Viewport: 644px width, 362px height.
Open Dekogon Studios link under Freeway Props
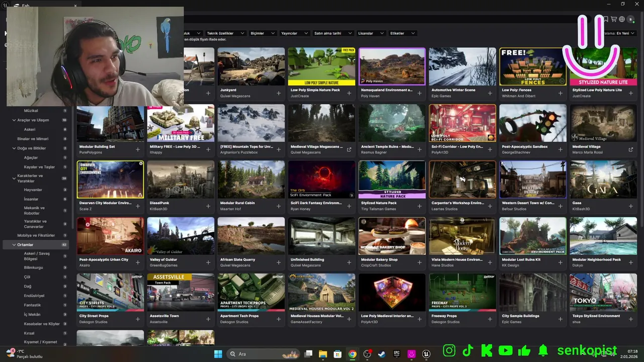coord(445,322)
